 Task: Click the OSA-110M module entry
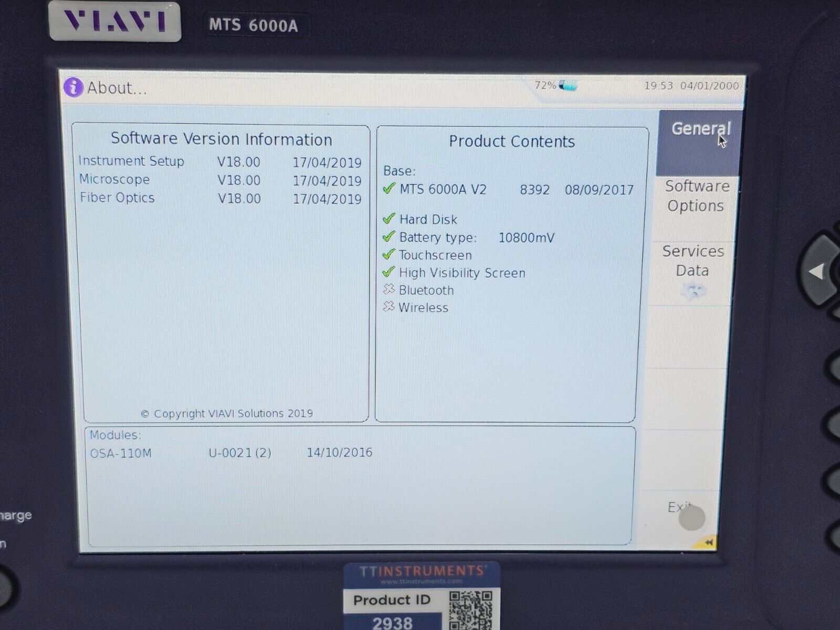point(121,453)
